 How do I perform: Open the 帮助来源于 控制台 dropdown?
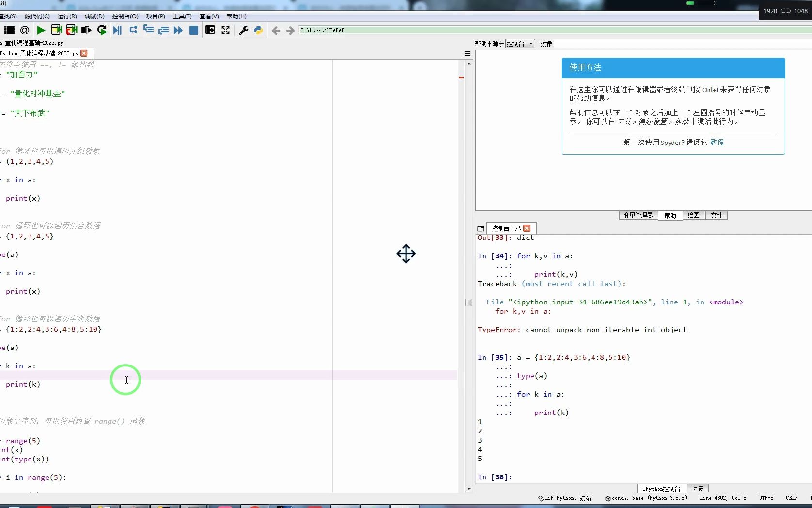coord(520,44)
